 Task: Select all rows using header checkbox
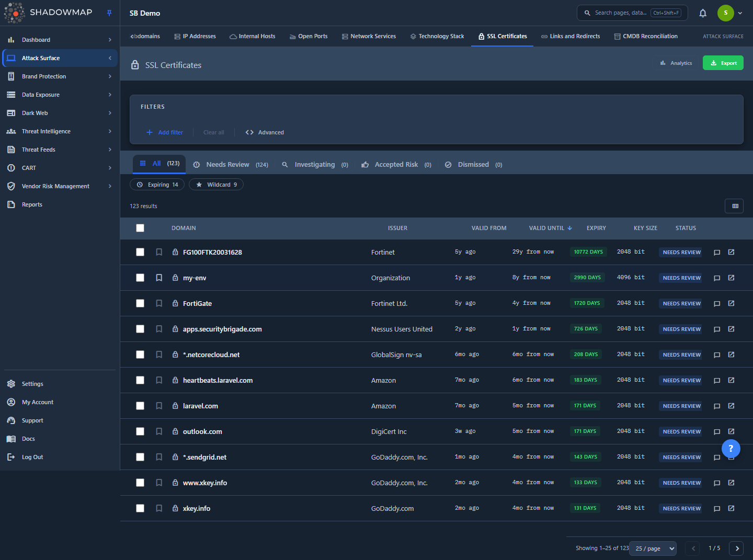(x=140, y=228)
